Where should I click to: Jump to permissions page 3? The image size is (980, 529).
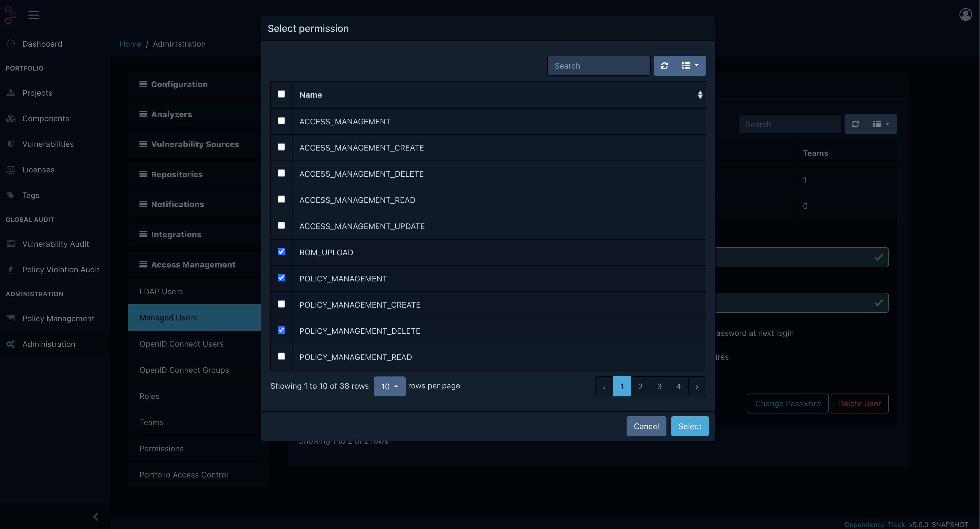[659, 386]
